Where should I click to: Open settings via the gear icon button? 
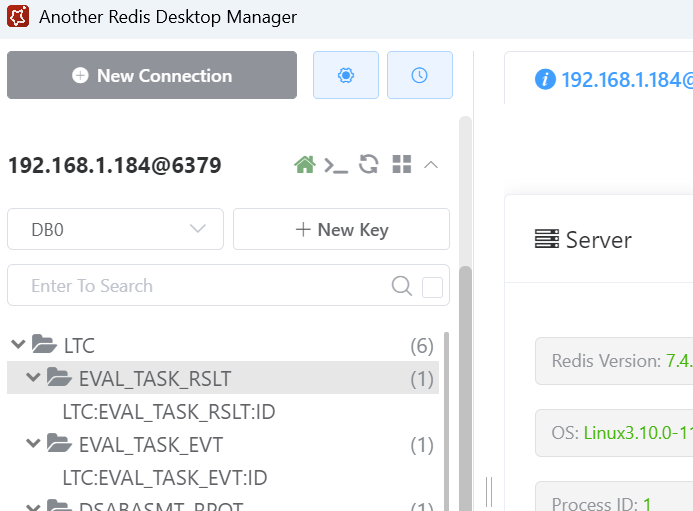click(346, 75)
